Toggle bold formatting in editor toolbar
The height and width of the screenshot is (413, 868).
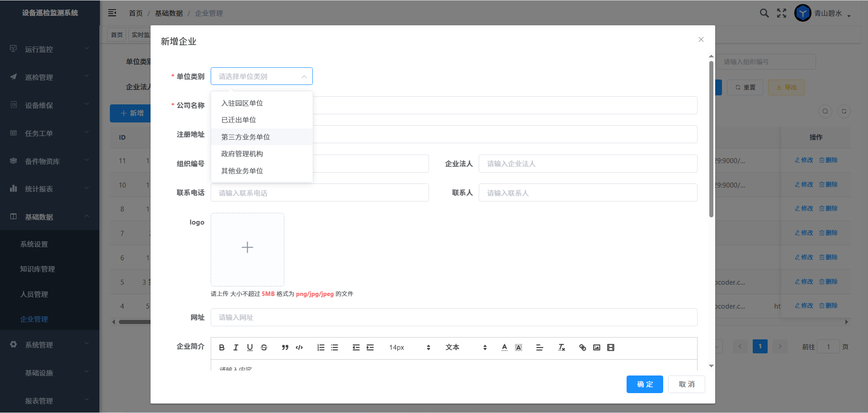(x=222, y=347)
